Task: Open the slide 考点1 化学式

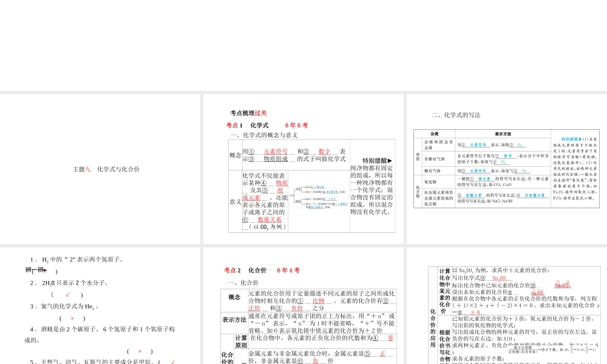Action: pyautogui.click(x=303, y=169)
